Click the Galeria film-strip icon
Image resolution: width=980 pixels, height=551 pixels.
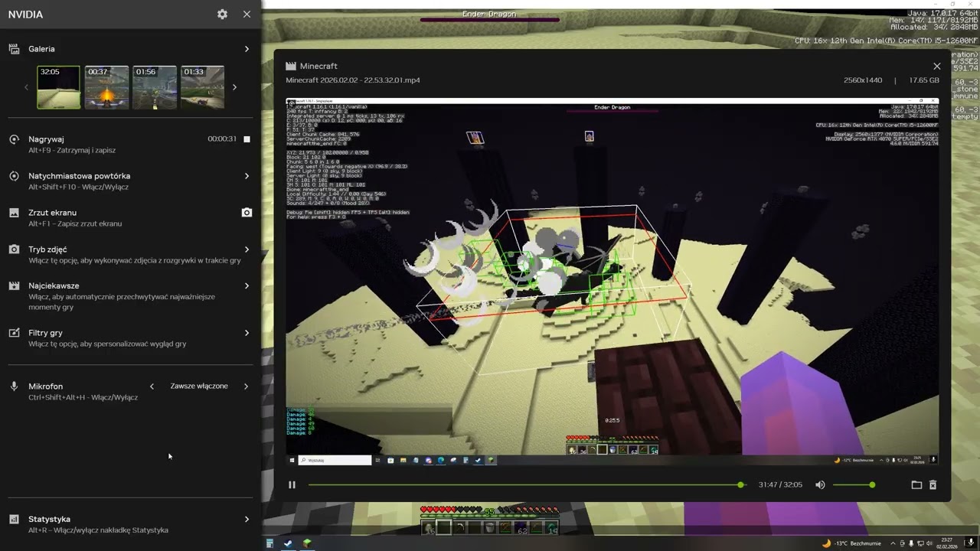click(x=14, y=49)
